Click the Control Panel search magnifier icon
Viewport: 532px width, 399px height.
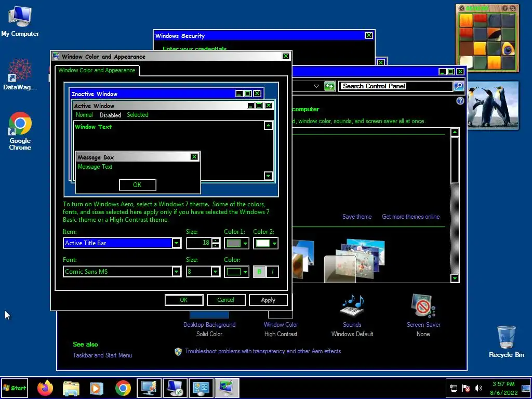coord(458,86)
